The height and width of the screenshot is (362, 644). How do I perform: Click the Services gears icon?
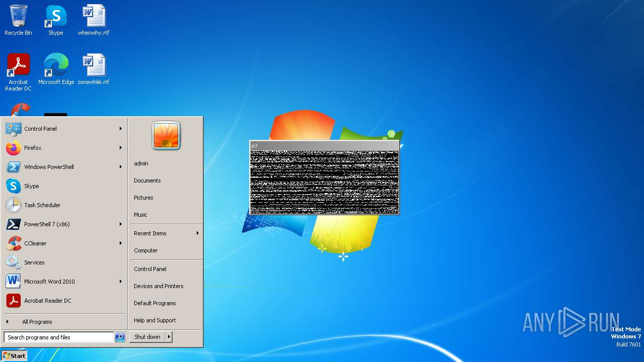coord(14,262)
